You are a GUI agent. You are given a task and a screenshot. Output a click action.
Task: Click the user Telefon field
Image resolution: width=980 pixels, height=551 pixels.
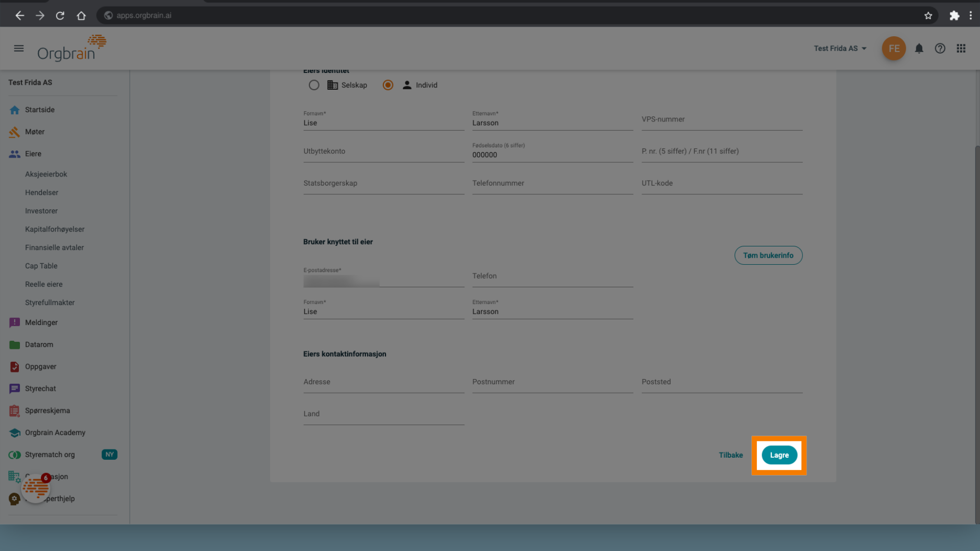tap(552, 277)
